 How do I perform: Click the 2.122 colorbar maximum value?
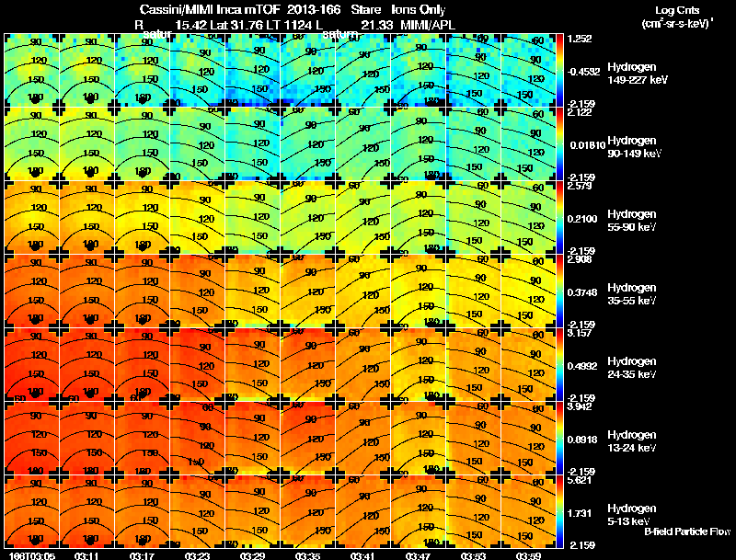pyautogui.click(x=580, y=112)
